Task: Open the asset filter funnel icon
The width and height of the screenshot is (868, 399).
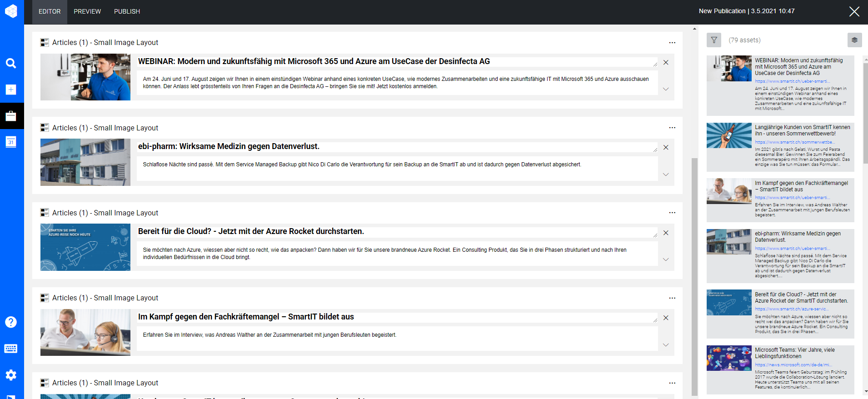Action: click(713, 40)
